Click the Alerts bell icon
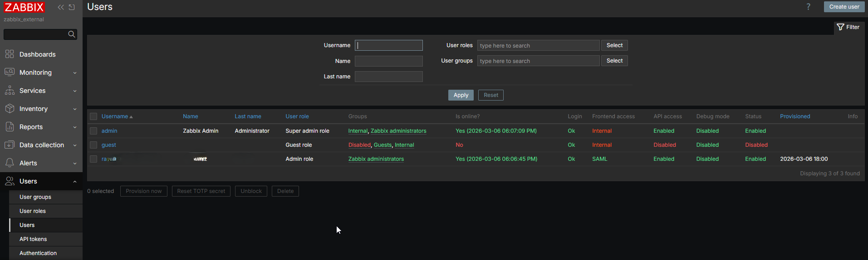This screenshot has height=260, width=868. pyautogui.click(x=10, y=163)
